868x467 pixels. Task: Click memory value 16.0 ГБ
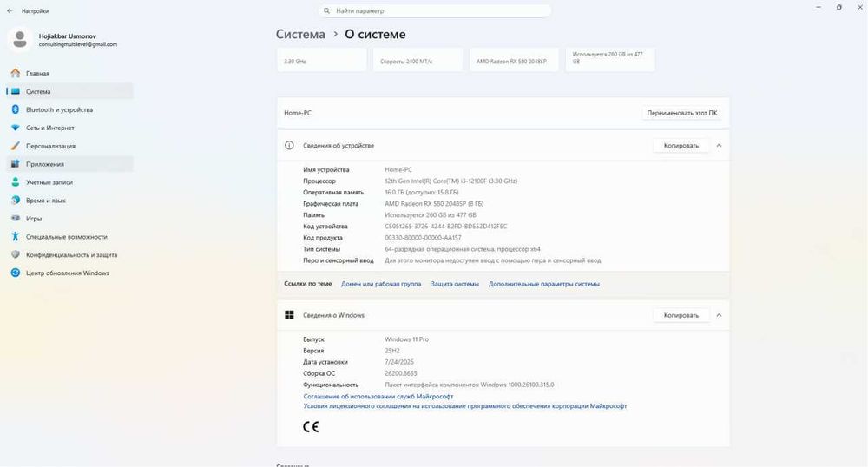tap(421, 193)
